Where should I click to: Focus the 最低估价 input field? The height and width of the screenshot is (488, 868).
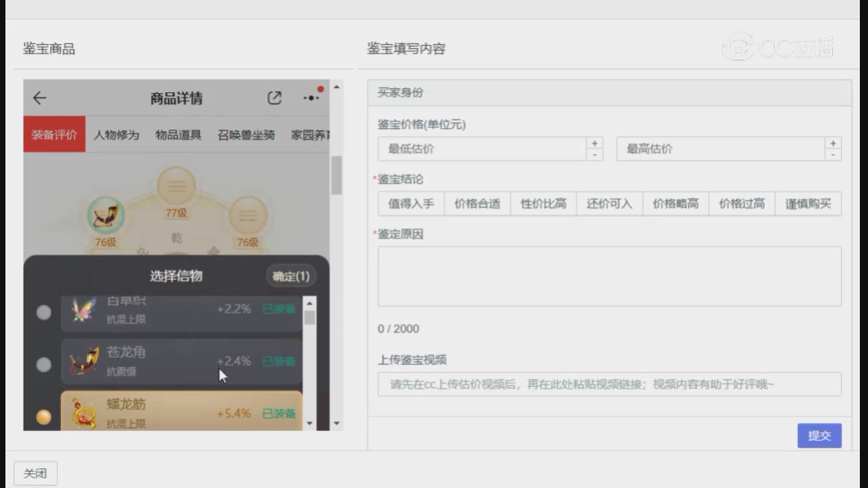[x=481, y=148]
